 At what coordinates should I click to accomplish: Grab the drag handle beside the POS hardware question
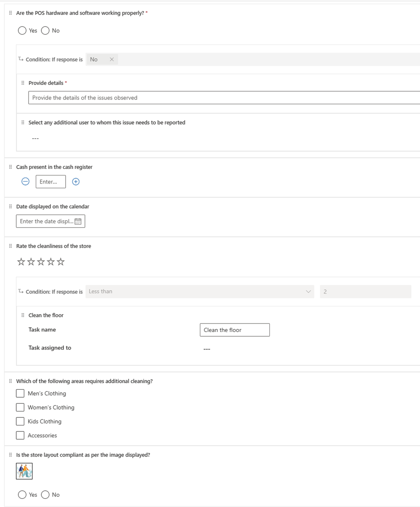(10, 13)
